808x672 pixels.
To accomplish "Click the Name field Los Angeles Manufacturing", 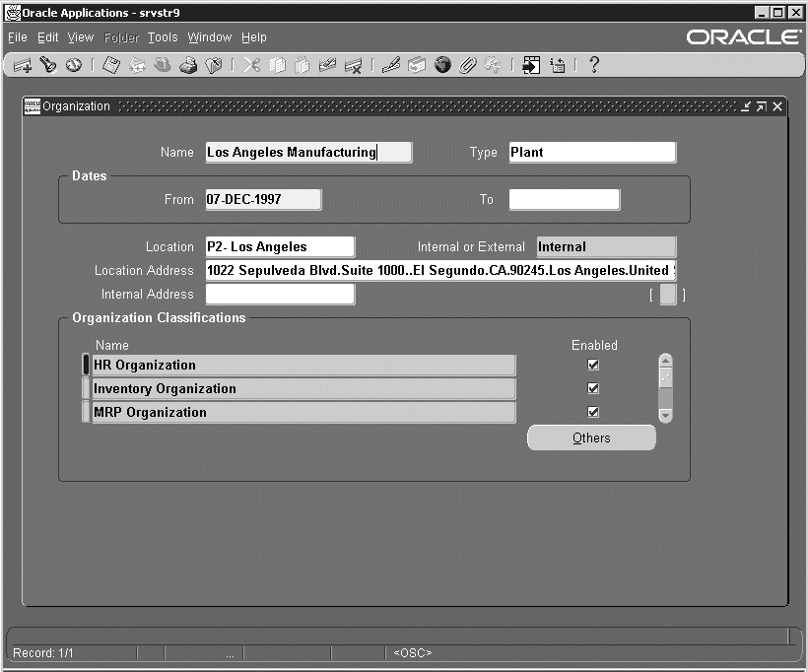I will click(308, 153).
